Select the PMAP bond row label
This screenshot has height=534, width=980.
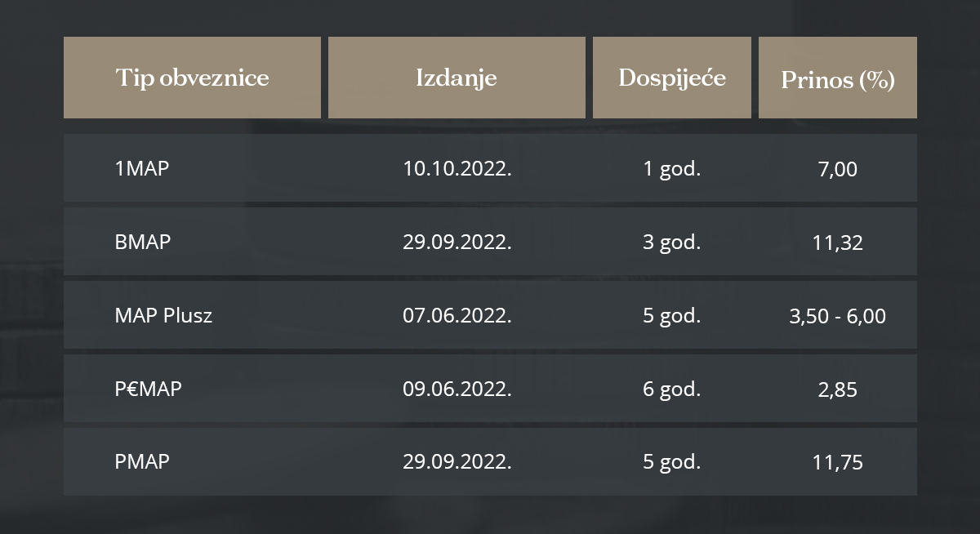point(142,462)
